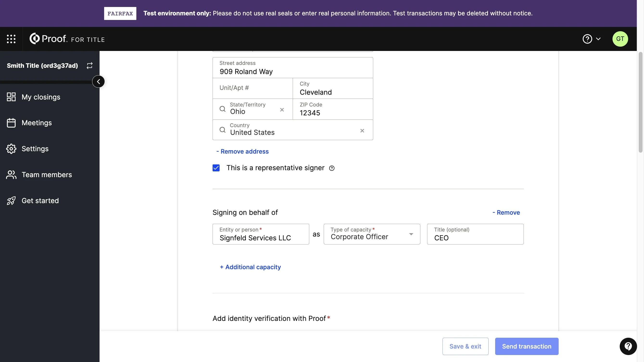Click the Settings gear icon
The image size is (644, 362).
pyautogui.click(x=11, y=149)
